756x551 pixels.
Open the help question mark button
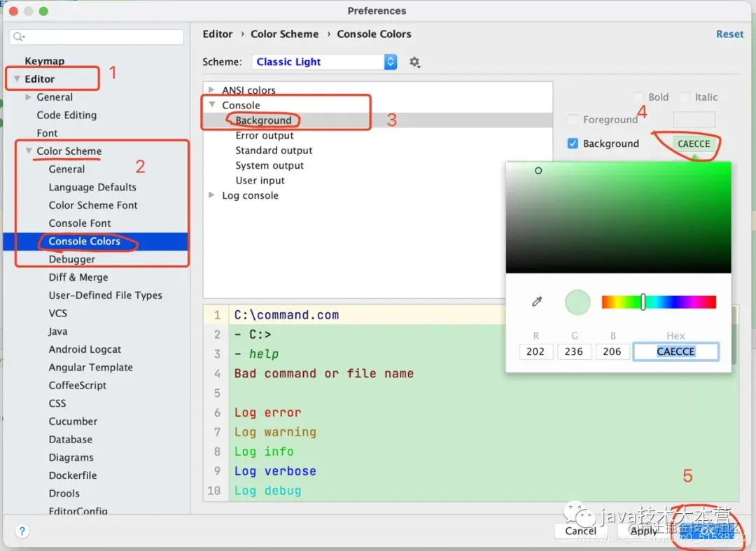(22, 531)
